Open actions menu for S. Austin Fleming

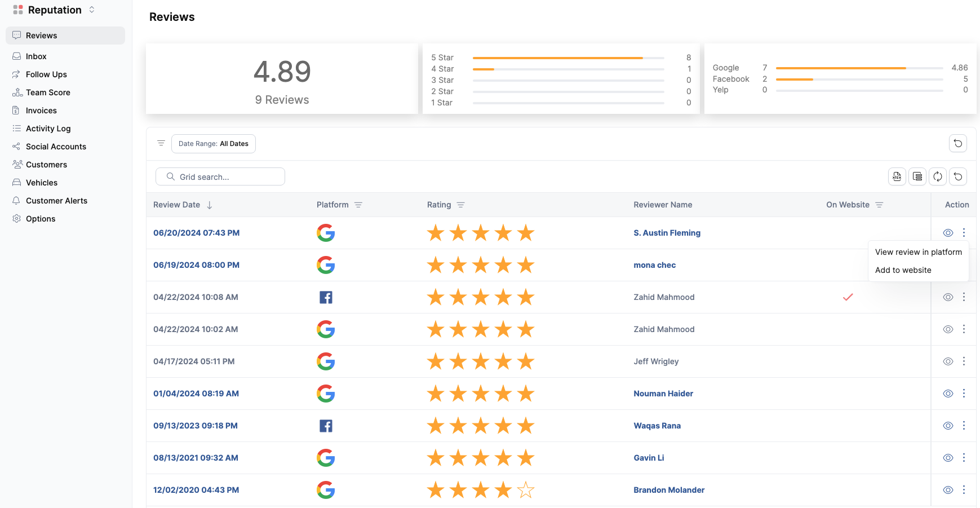coord(964,232)
